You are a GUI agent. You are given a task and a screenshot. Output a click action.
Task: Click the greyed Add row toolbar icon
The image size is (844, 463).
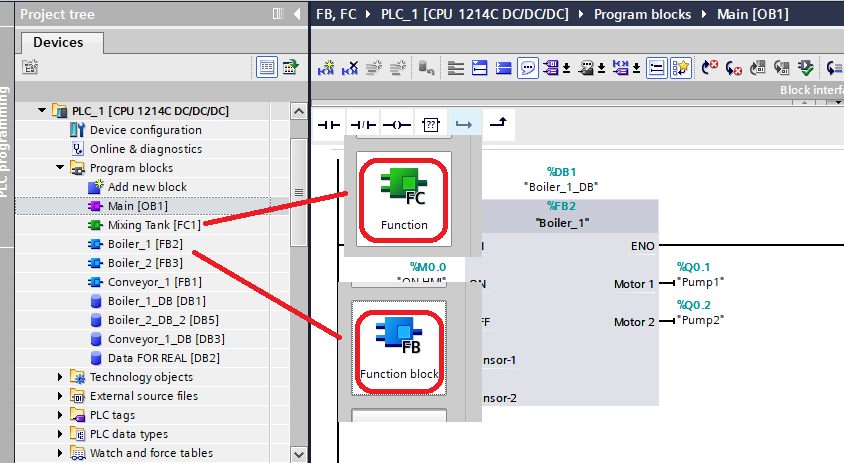click(398, 68)
